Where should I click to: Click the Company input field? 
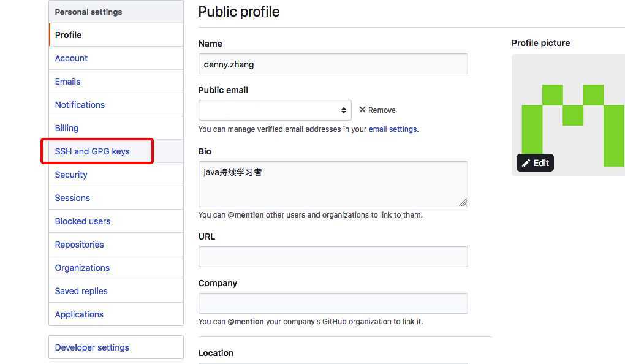coord(333,303)
